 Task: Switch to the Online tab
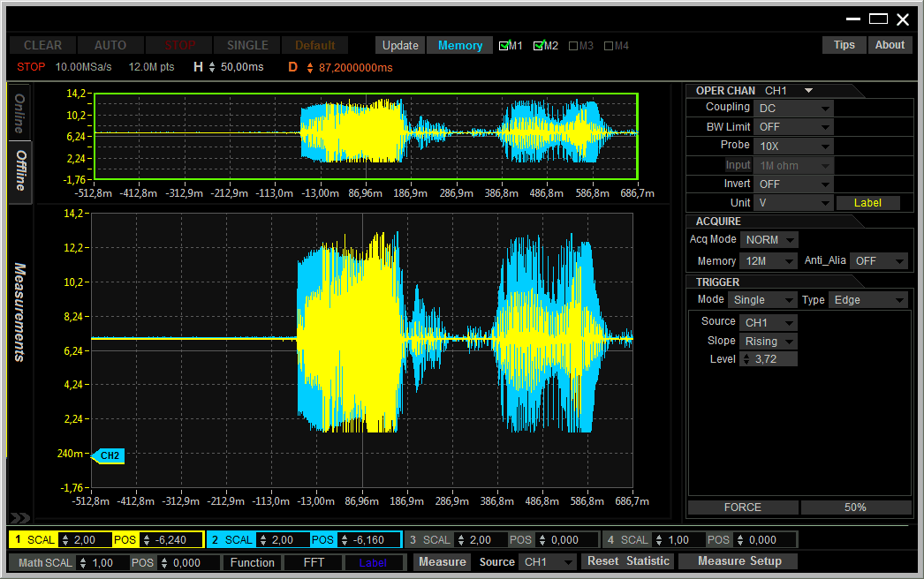[19, 112]
